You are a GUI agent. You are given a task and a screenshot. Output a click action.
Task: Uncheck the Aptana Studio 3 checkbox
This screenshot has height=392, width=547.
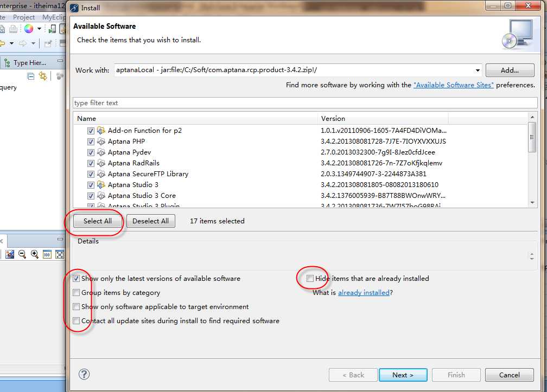pos(91,185)
